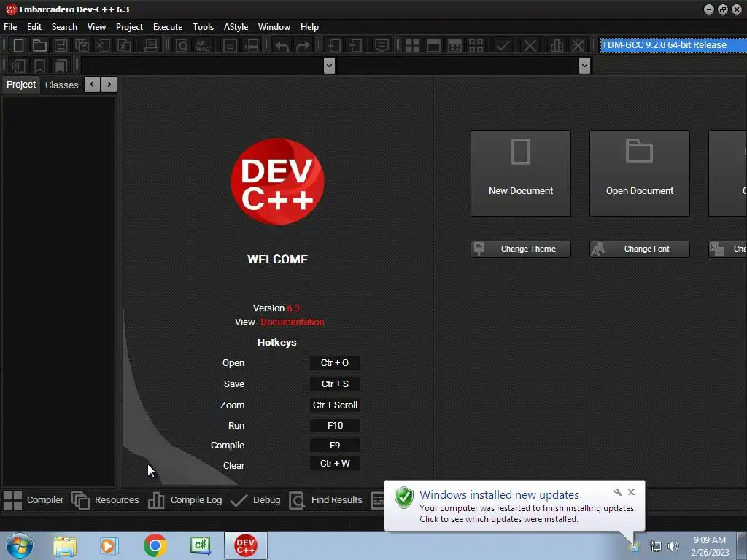Click the Rebuild All toolbar icon
747x560 pixels.
coord(476,46)
